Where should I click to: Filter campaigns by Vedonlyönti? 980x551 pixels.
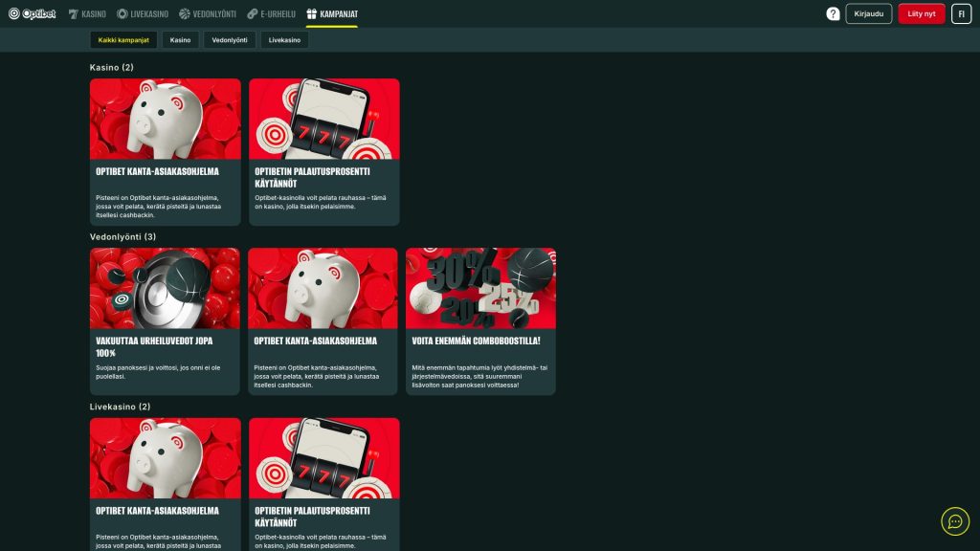click(230, 40)
